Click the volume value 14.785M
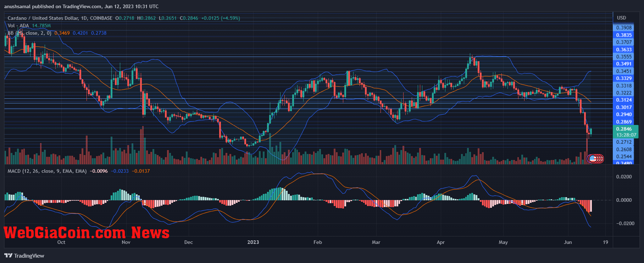644x263 pixels. click(41, 25)
